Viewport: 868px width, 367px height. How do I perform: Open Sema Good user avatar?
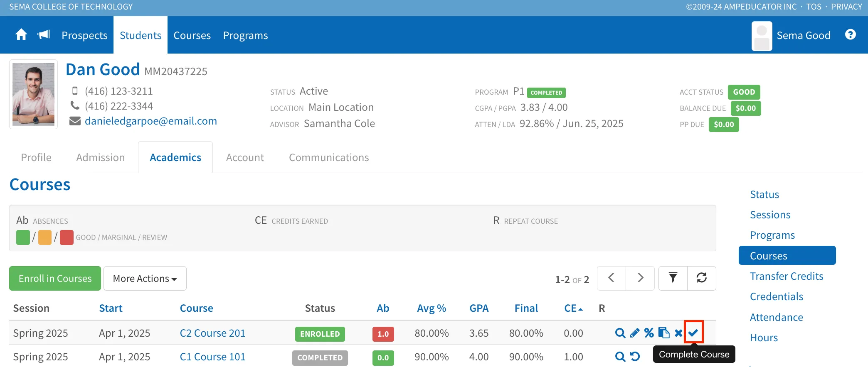(762, 36)
